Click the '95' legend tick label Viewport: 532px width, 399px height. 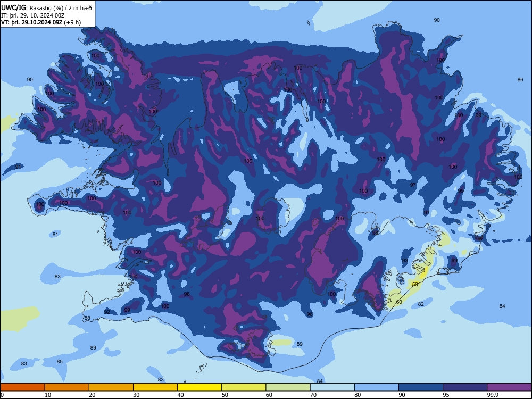coord(446,395)
